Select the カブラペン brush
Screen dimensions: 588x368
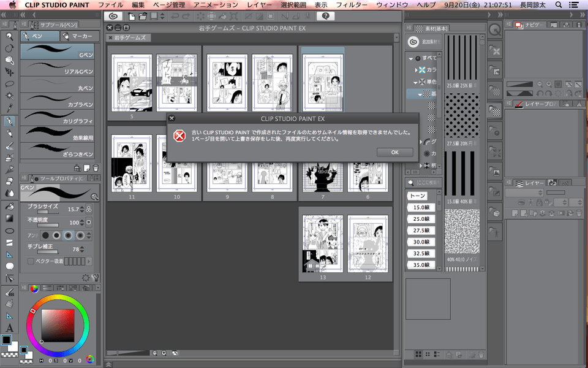[57, 101]
